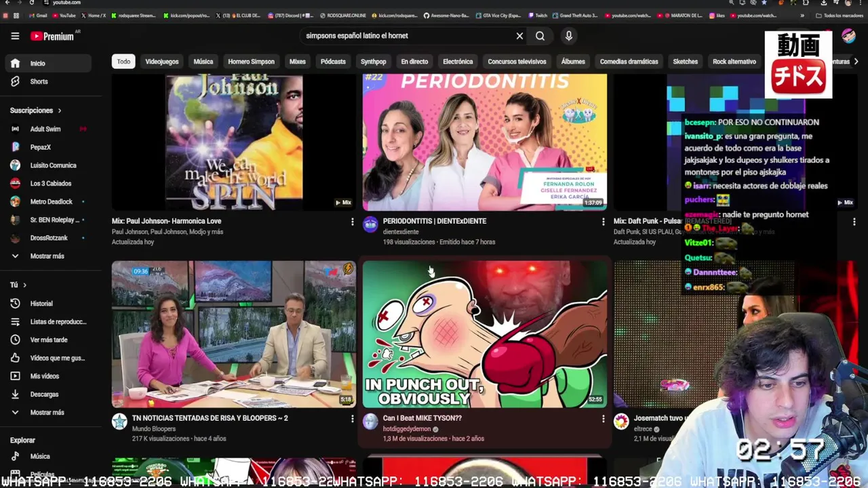
Task: Open options for TN Noticias video
Action: pyautogui.click(x=352, y=419)
